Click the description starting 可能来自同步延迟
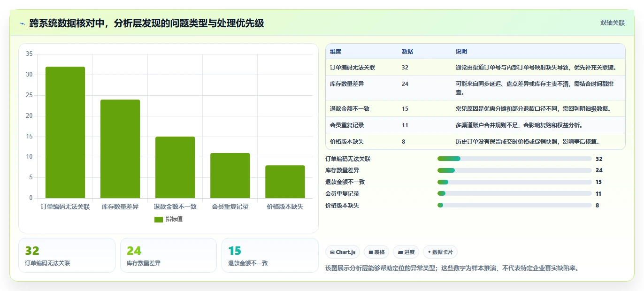The height and width of the screenshot is (291, 644). pyautogui.click(x=535, y=88)
